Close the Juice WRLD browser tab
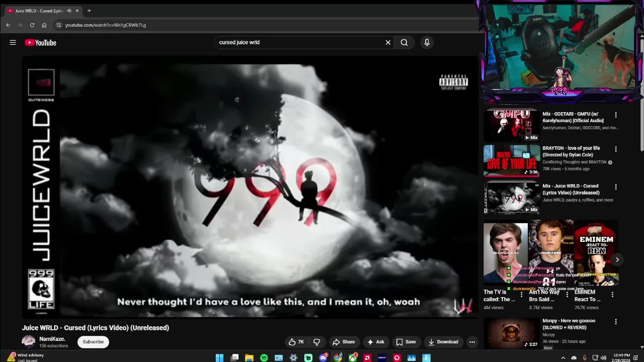The height and width of the screenshot is (362, 644). [77, 11]
